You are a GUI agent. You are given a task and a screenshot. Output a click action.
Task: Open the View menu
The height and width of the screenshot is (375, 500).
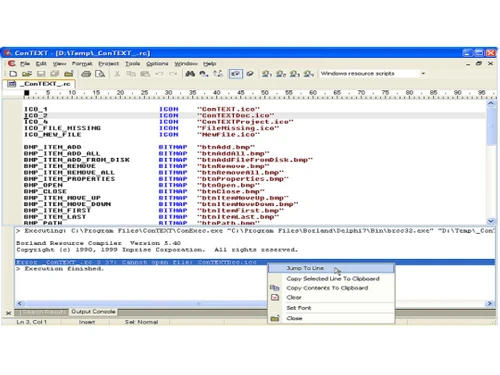click(59, 63)
